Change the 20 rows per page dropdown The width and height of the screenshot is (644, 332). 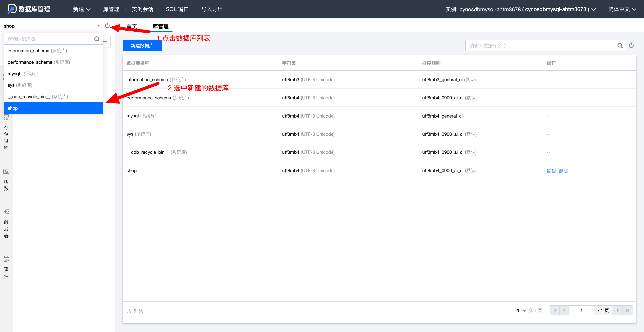pyautogui.click(x=521, y=311)
